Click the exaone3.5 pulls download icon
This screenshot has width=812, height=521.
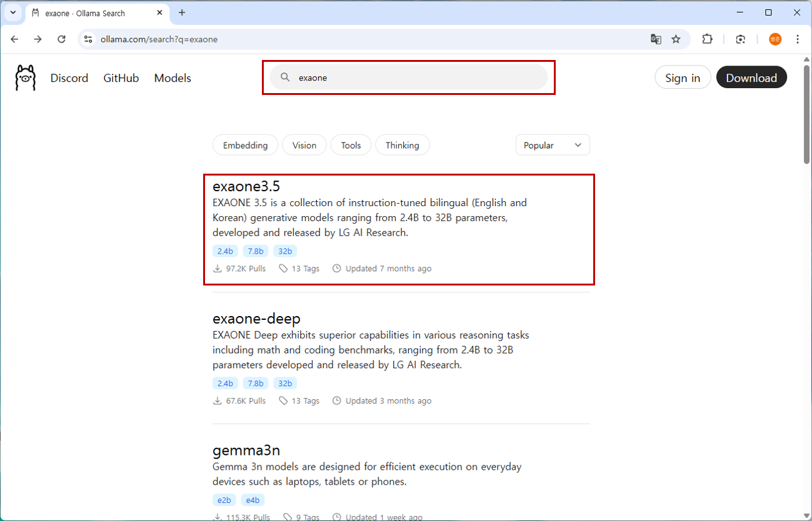[x=218, y=269]
